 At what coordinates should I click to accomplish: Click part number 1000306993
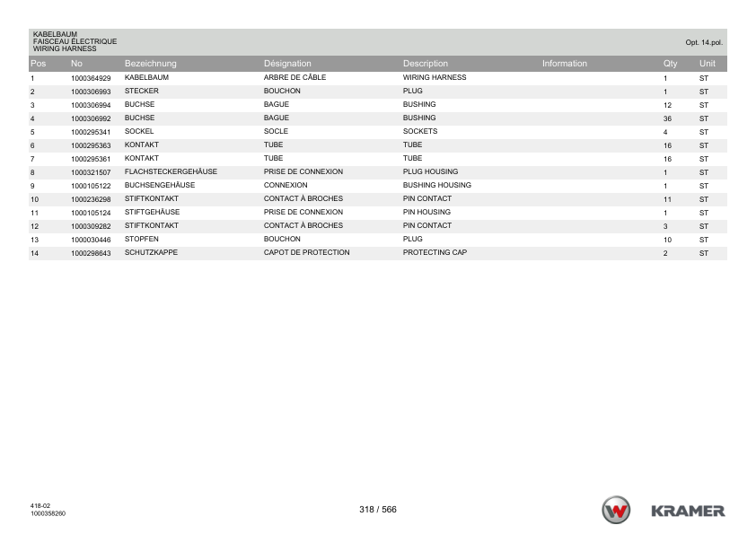click(x=90, y=92)
